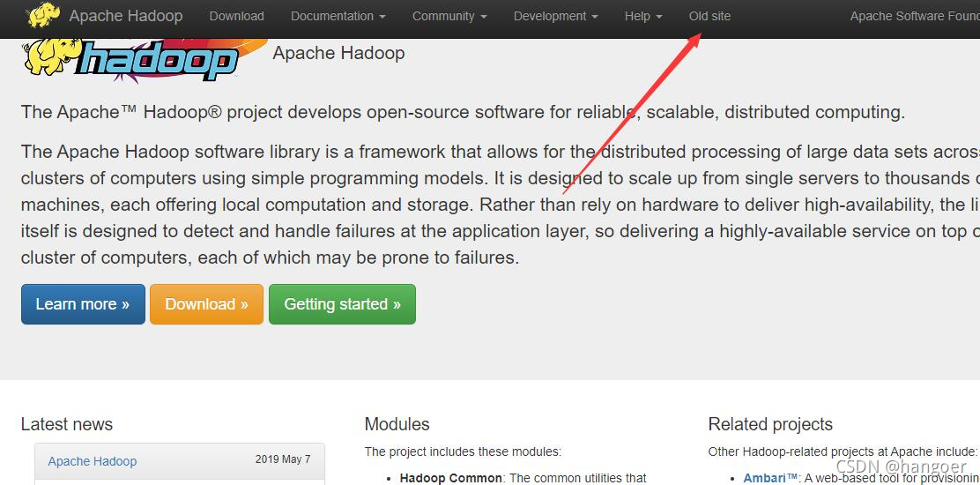This screenshot has width=980, height=485.
Task: Click the Related projects heading
Action: [x=770, y=424]
